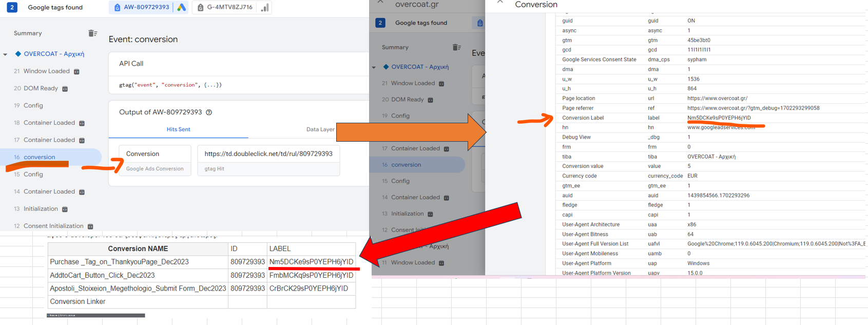
Task: Click the auid value 1439854566.1702293296
Action: 718,196
